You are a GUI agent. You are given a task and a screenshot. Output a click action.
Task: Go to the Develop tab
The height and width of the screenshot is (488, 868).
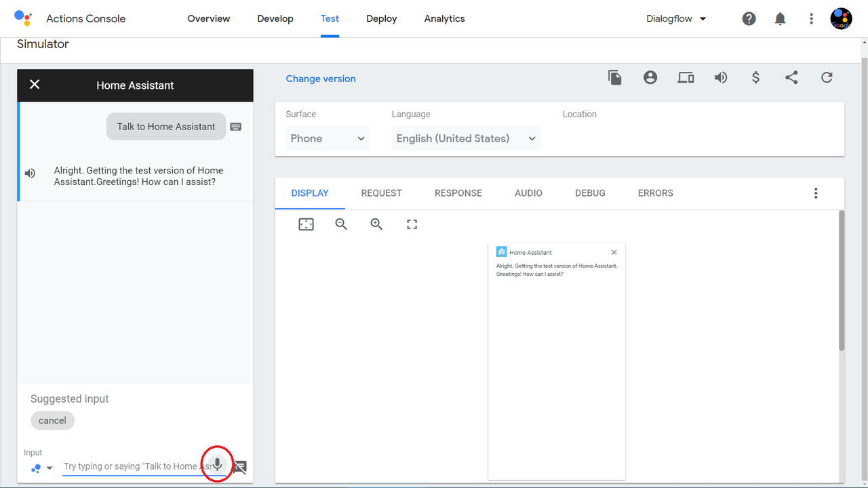[275, 19]
